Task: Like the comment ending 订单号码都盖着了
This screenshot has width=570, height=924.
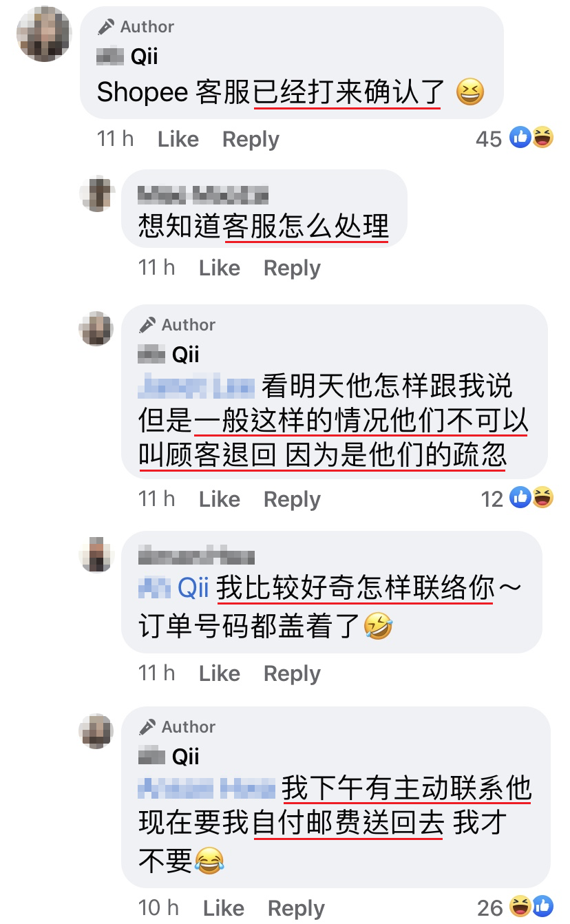Action: pos(219,673)
